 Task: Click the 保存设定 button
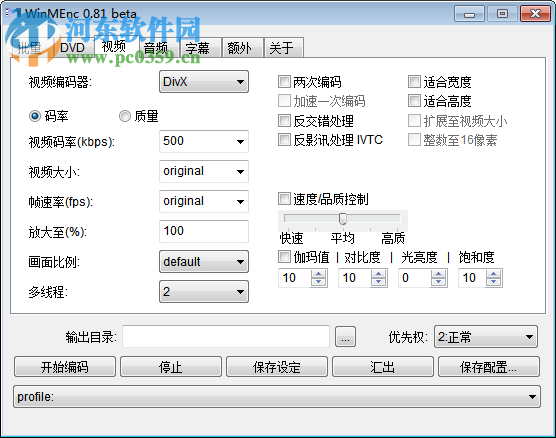pyautogui.click(x=277, y=367)
